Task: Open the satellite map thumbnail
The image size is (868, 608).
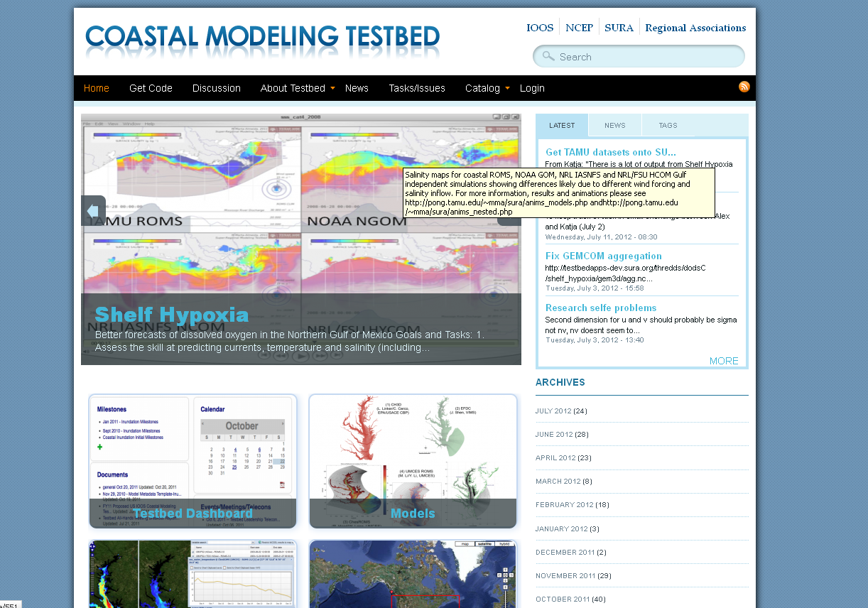Action: coord(413,574)
